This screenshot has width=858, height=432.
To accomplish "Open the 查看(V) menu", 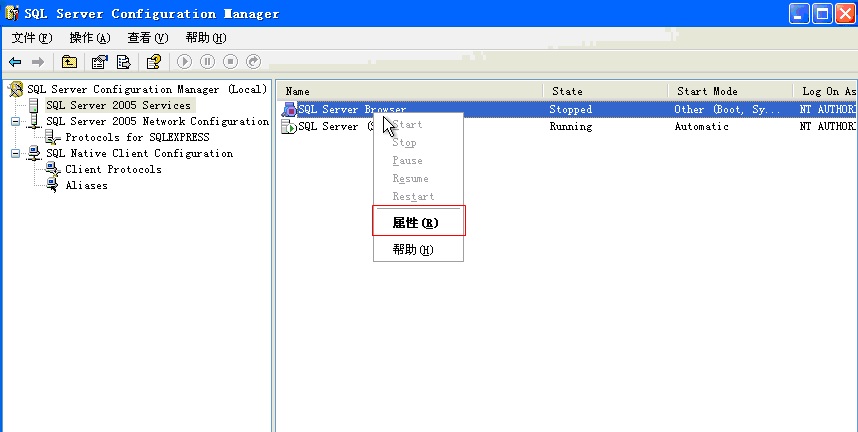I will click(148, 38).
